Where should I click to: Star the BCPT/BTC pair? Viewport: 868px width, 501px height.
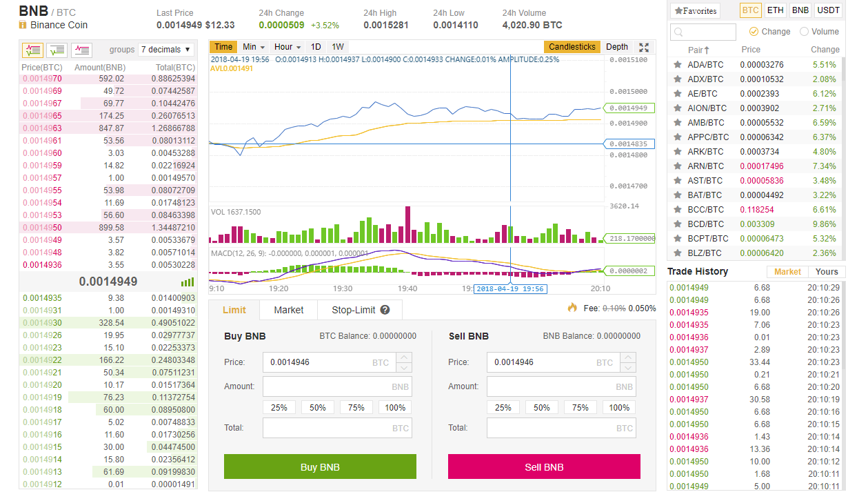point(678,238)
